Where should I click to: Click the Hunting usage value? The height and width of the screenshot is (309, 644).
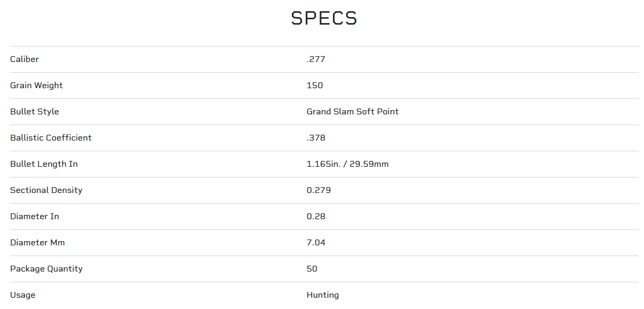(x=323, y=295)
